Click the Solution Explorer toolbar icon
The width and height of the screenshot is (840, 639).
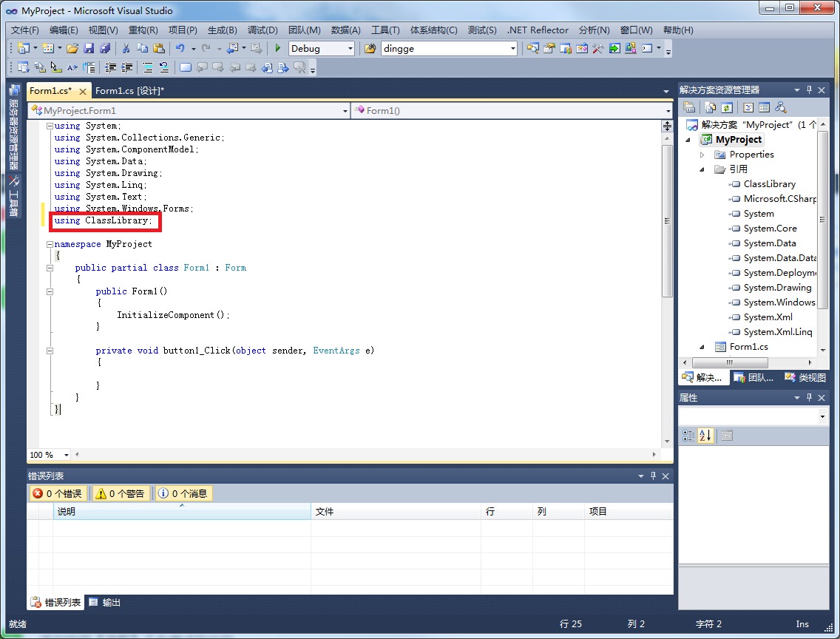click(532, 48)
